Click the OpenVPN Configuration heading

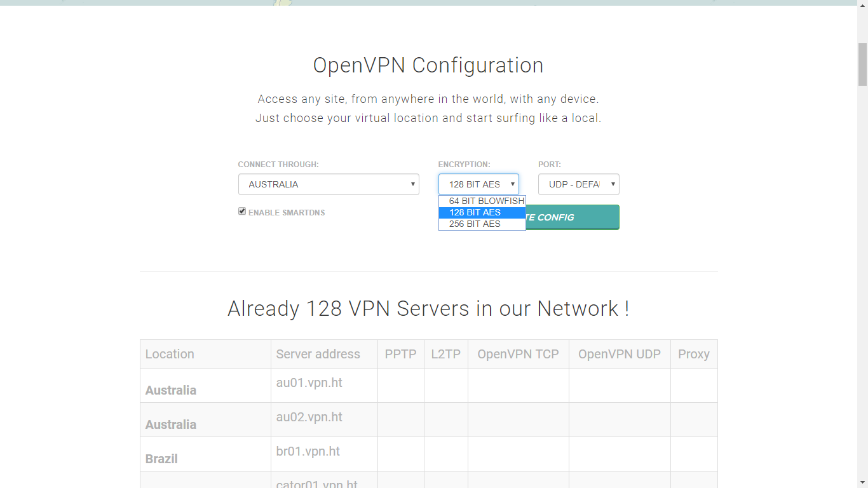(x=428, y=65)
